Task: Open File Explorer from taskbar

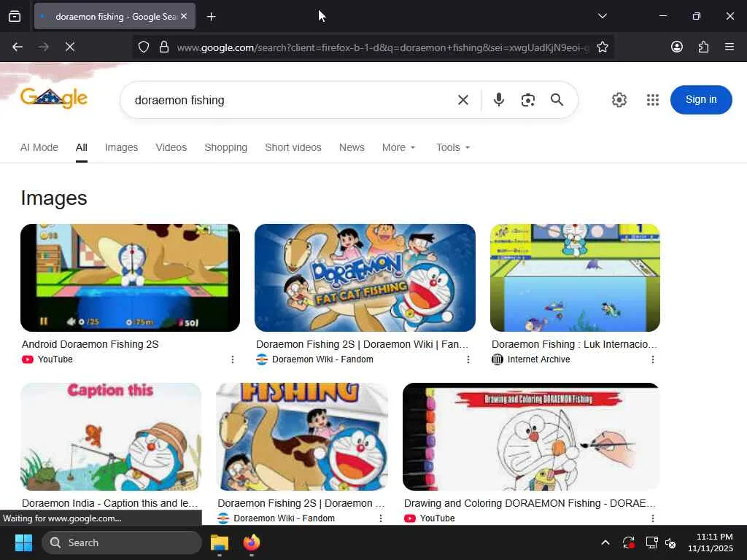Action: click(220, 542)
